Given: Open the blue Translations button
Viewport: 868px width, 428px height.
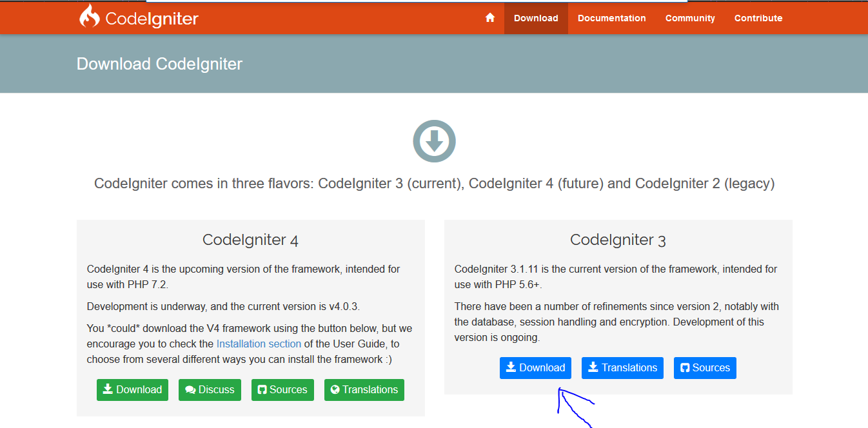Looking at the screenshot, I should click(x=622, y=368).
